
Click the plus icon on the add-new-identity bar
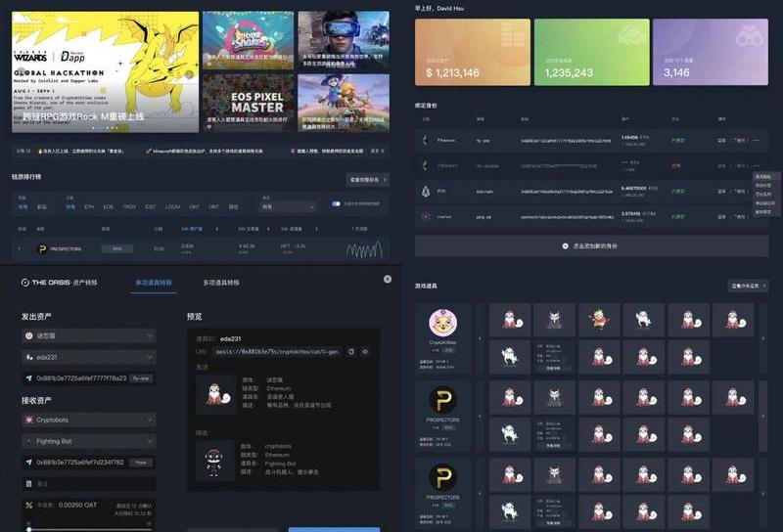[566, 246]
